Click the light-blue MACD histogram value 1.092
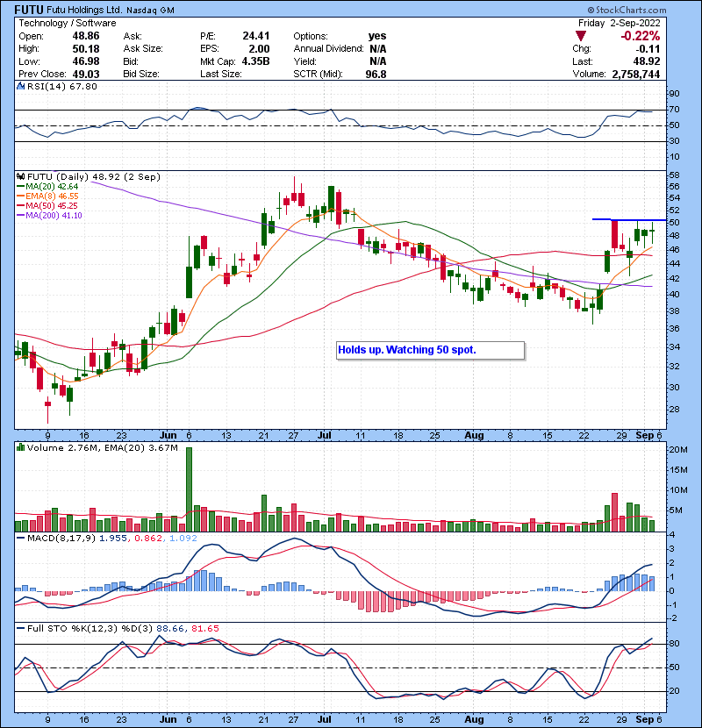The width and height of the screenshot is (702, 728). pyautogui.click(x=183, y=539)
